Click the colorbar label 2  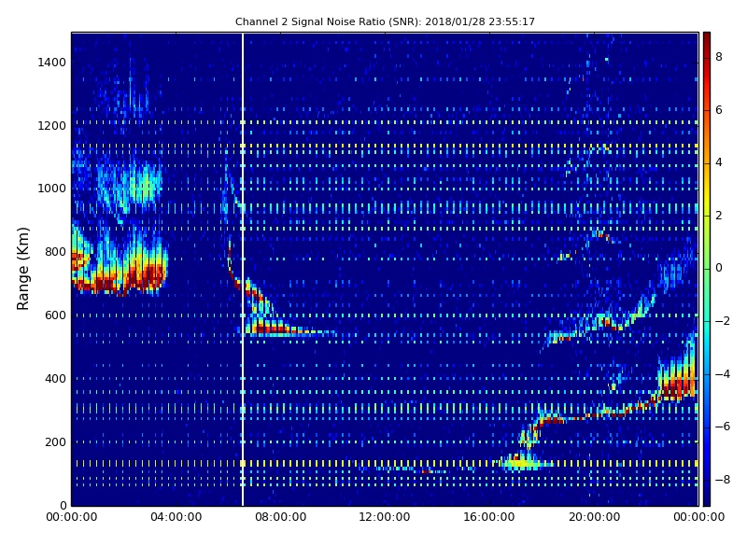[719, 216]
